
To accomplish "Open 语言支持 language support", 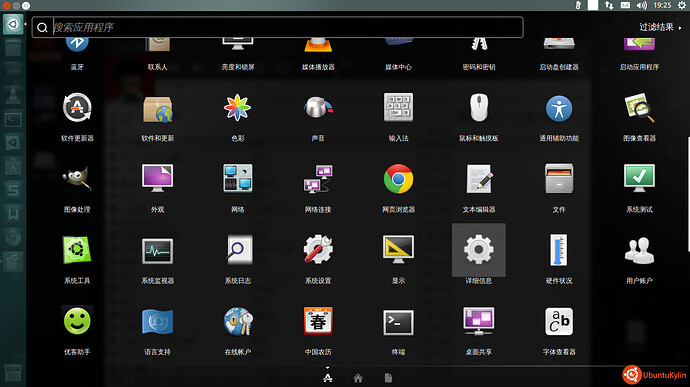I will coord(158,321).
